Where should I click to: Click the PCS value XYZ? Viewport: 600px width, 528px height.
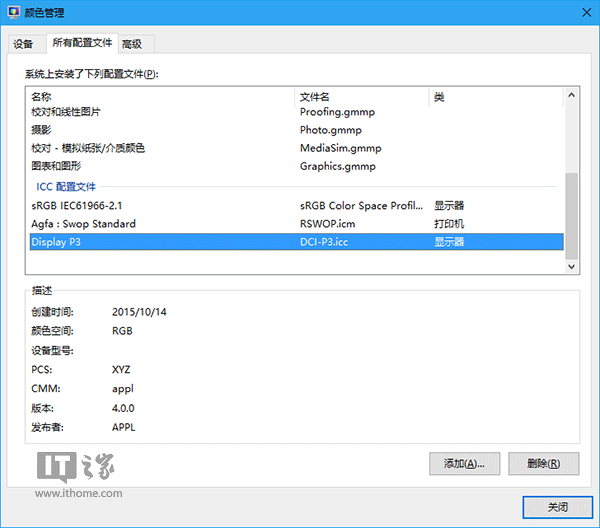pos(121,369)
